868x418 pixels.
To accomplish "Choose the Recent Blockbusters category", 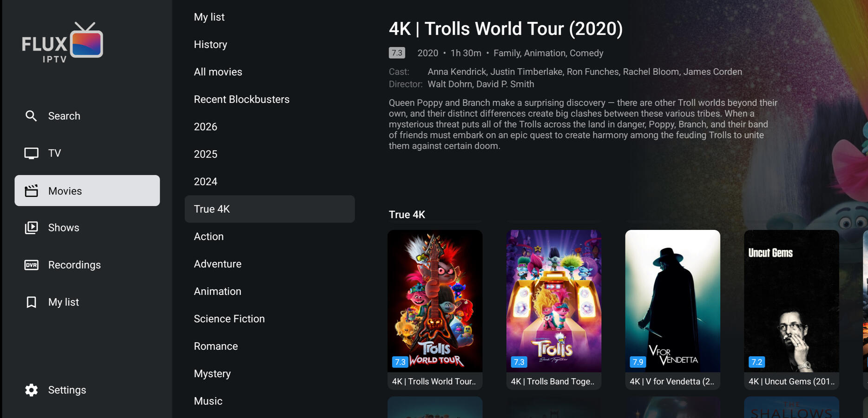I will click(242, 99).
